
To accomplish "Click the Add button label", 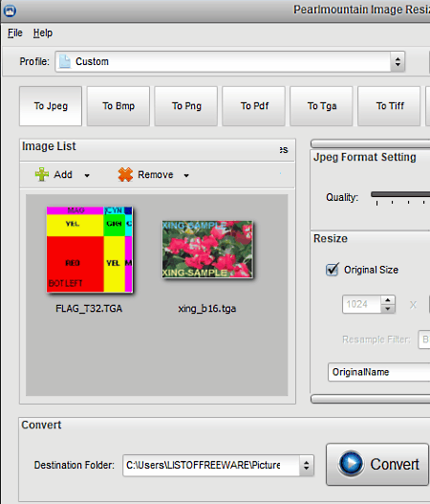I will point(63,175).
